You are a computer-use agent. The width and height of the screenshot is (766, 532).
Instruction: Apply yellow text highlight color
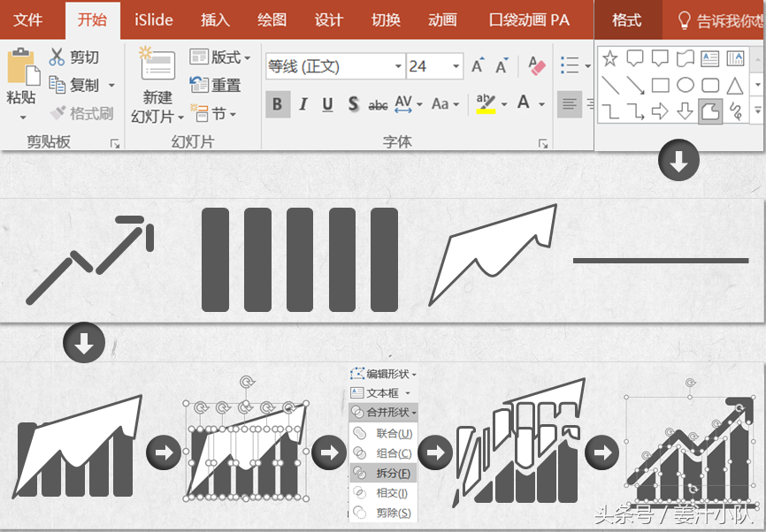[x=486, y=103]
